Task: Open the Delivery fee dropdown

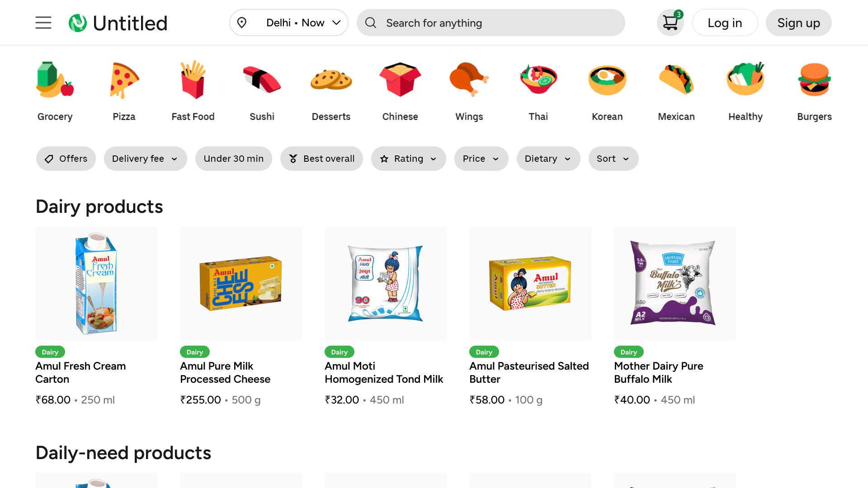Action: (x=145, y=159)
